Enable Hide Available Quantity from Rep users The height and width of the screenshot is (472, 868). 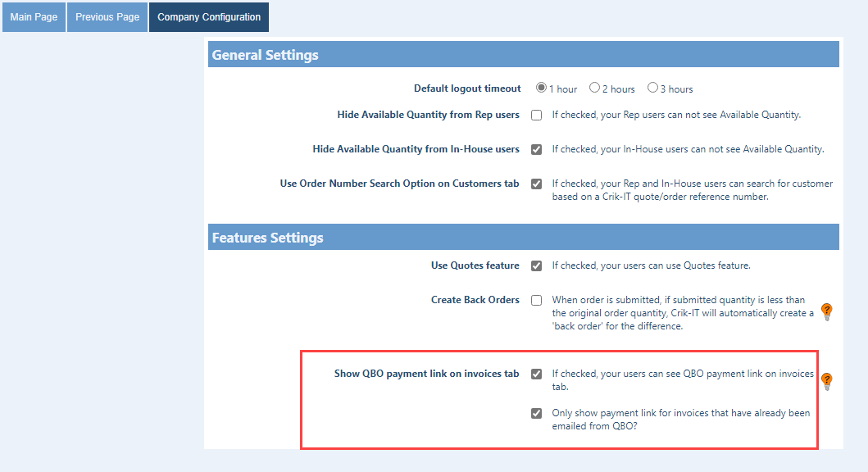[536, 116]
